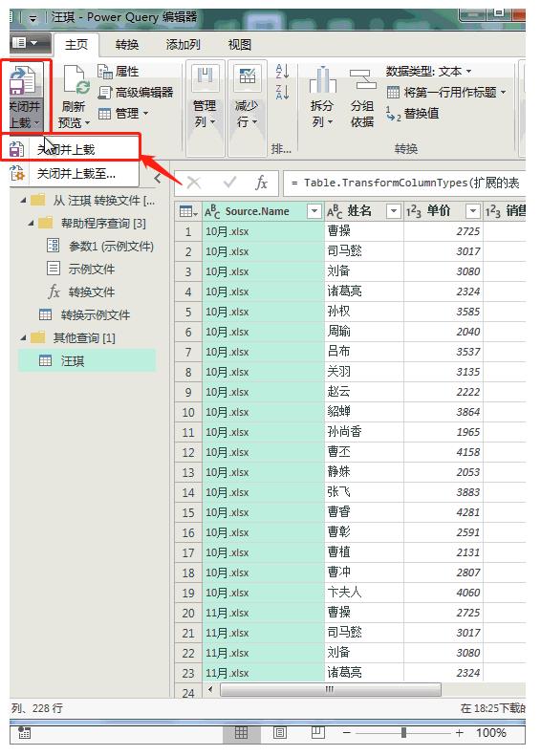The width and height of the screenshot is (541, 756).
Task: Switch to normal grid view icon
Action: [241, 733]
